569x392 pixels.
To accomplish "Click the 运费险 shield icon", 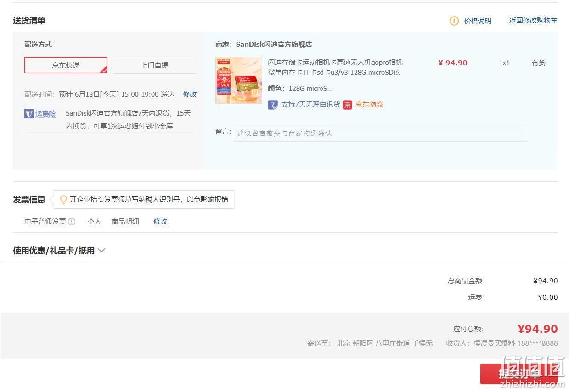I will pos(29,114).
